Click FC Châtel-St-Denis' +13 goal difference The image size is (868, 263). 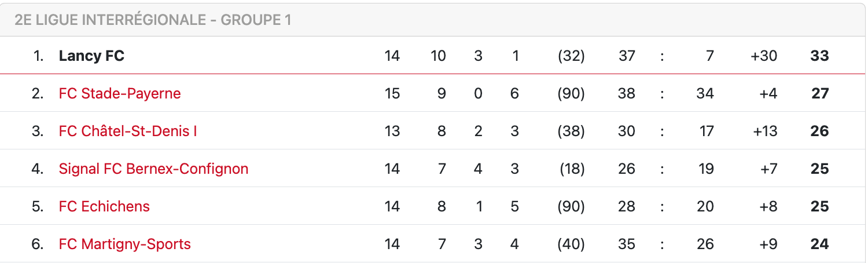pos(765,131)
